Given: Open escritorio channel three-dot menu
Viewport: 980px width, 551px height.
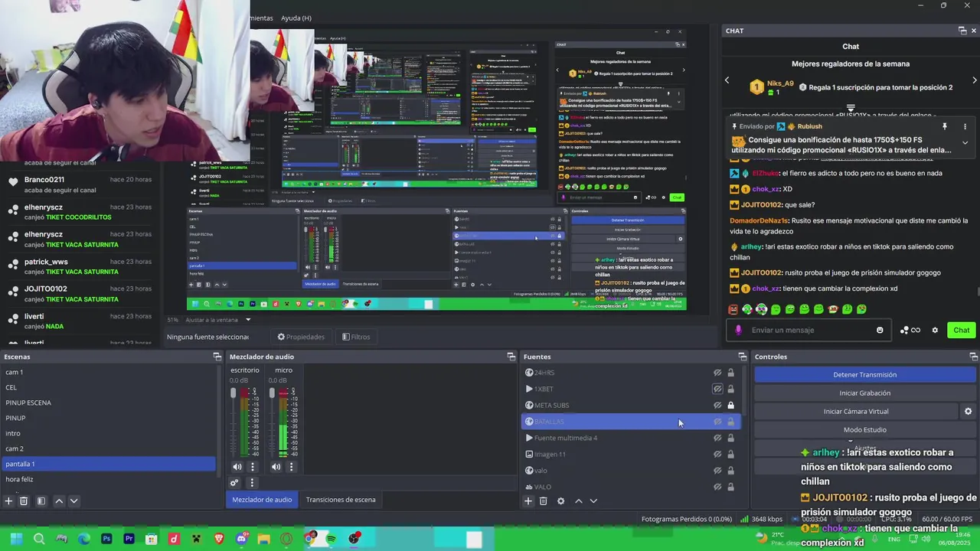Looking at the screenshot, I should pos(252,467).
